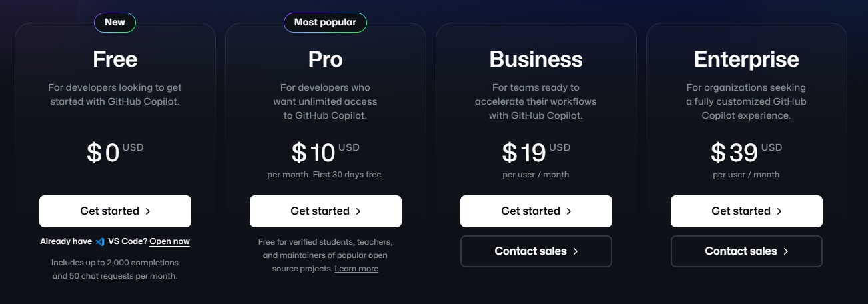Screen dimensions: 868x304
Task: Follow the Learn more link under Pro
Action: point(356,269)
